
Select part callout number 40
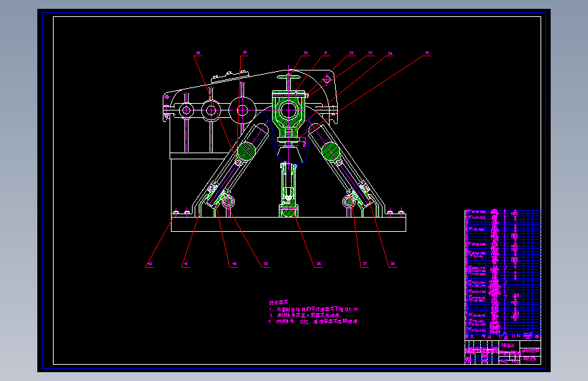tap(235, 264)
